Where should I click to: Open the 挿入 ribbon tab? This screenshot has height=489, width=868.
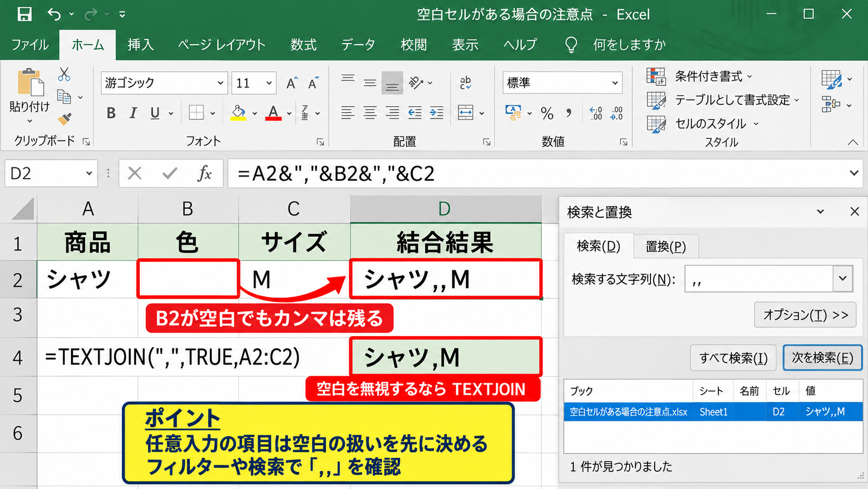pyautogui.click(x=141, y=45)
